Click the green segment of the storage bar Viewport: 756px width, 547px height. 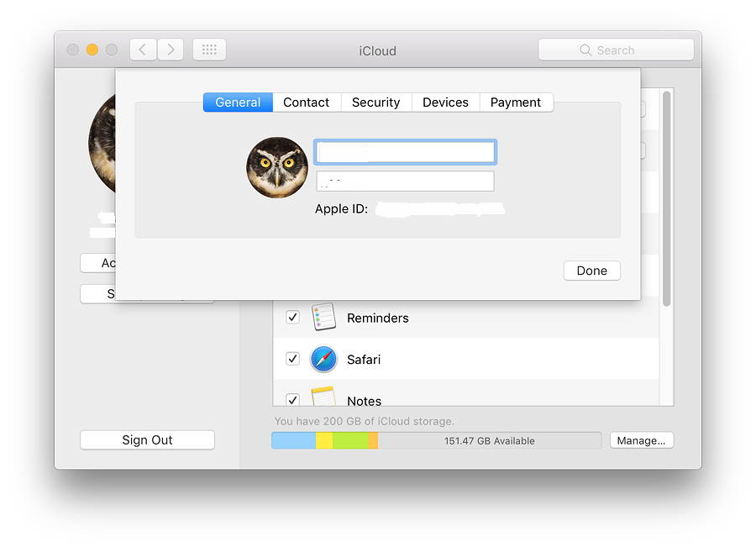pos(350,440)
